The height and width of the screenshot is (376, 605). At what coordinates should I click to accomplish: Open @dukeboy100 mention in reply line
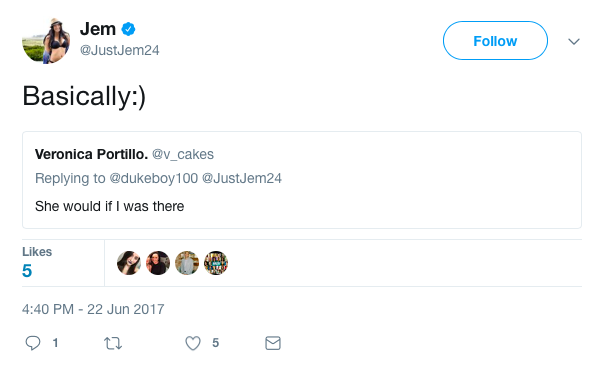(x=154, y=178)
